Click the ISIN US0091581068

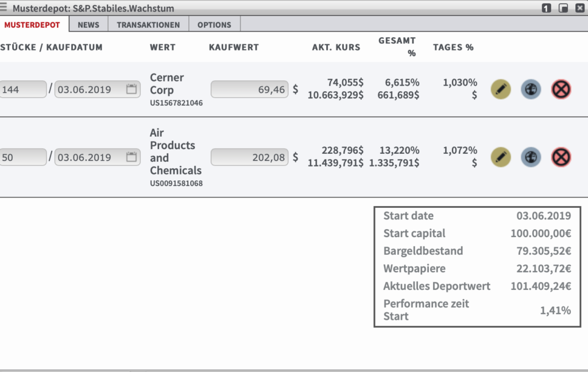pyautogui.click(x=176, y=183)
